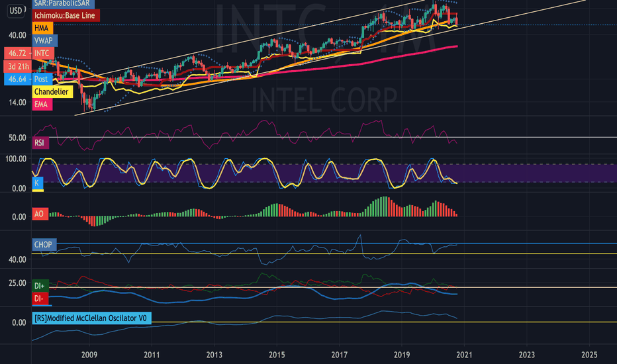This screenshot has width=617, height=364.
Task: Click the USD currency label
Action: (x=16, y=11)
